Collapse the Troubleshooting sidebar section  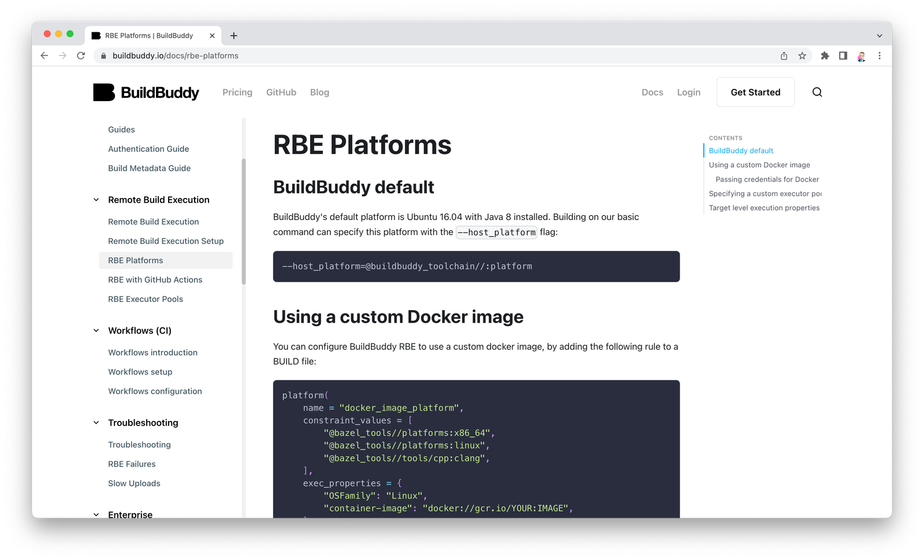tap(96, 423)
